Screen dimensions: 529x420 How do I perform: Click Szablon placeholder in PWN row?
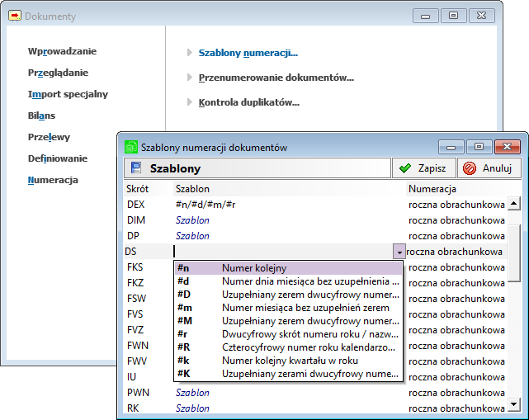coord(192,393)
